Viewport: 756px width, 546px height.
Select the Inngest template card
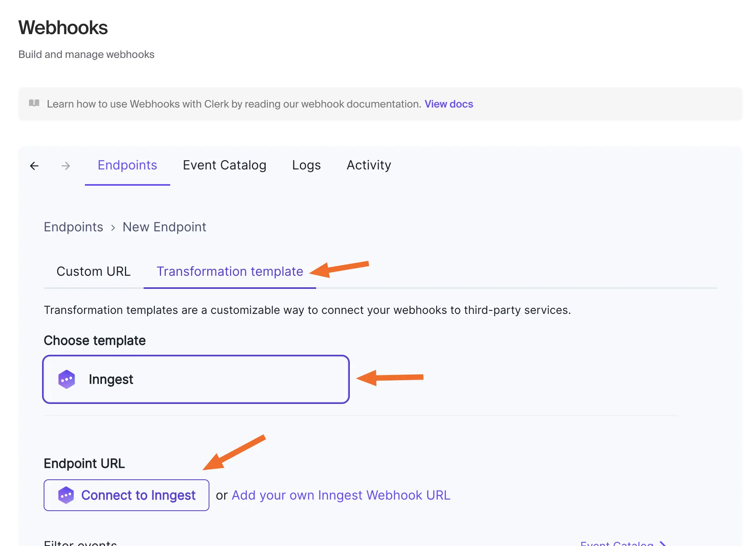click(196, 379)
